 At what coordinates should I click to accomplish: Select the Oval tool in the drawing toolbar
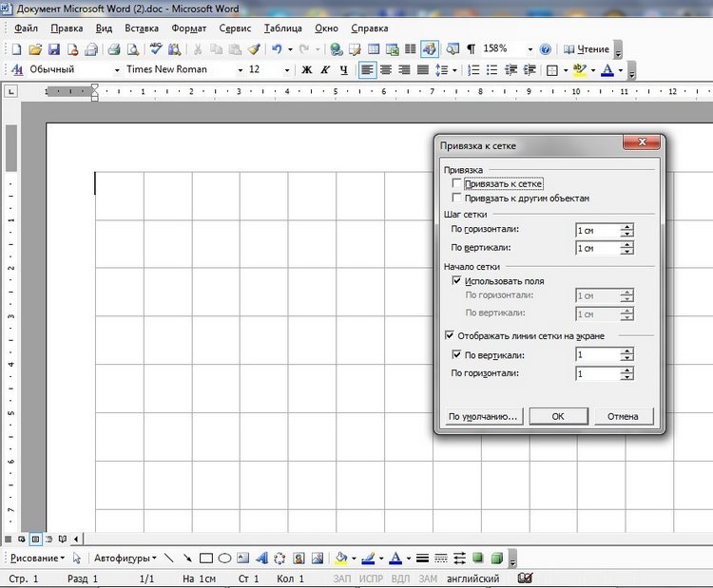[224, 559]
